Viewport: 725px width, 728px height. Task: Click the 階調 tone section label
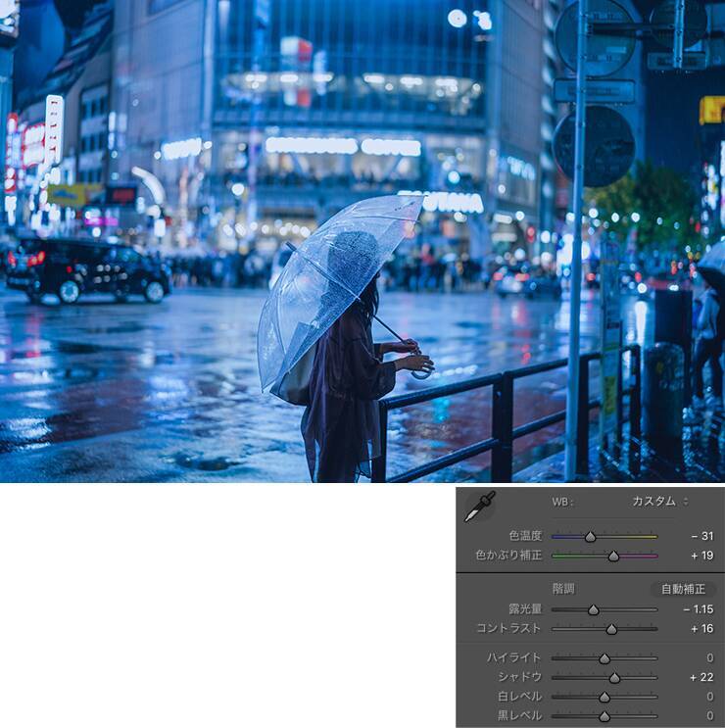coord(562,589)
